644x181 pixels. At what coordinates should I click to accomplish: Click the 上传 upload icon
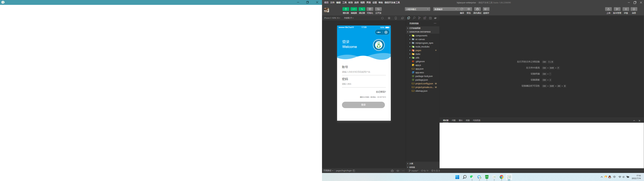coord(608,9)
